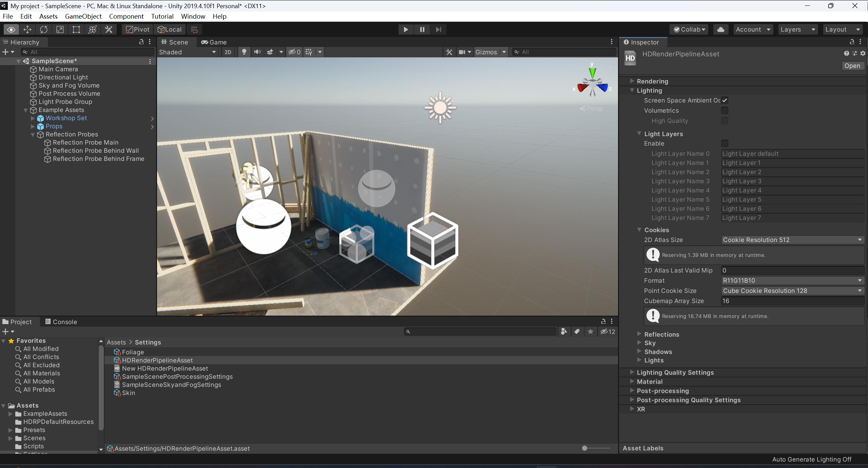The width and height of the screenshot is (868, 468).
Task: Toggle 2D scene view mode
Action: (x=228, y=52)
